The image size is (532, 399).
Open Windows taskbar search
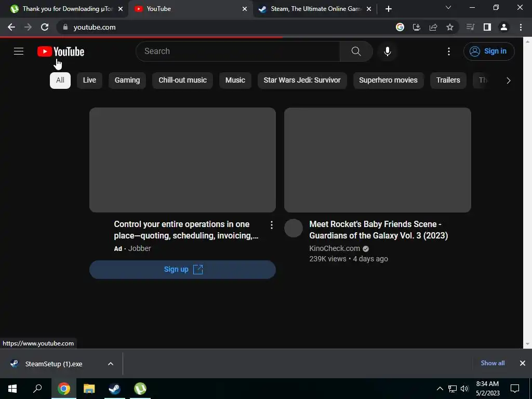37,389
